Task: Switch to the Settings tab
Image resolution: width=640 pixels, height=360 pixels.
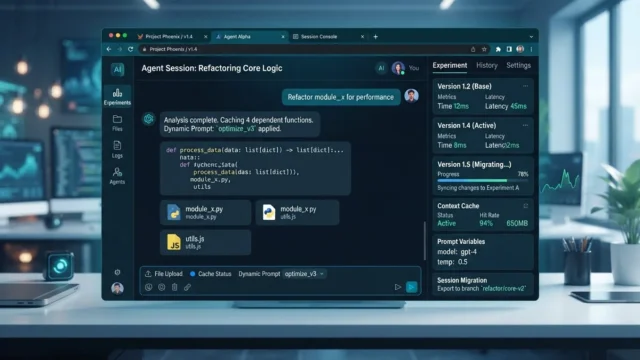Action: (x=518, y=65)
